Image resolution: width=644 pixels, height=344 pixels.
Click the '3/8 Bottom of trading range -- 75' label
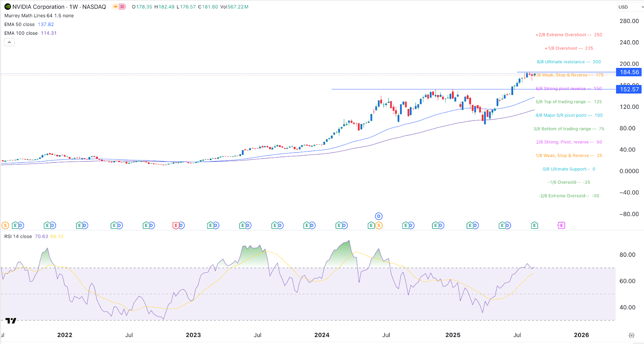coord(569,129)
